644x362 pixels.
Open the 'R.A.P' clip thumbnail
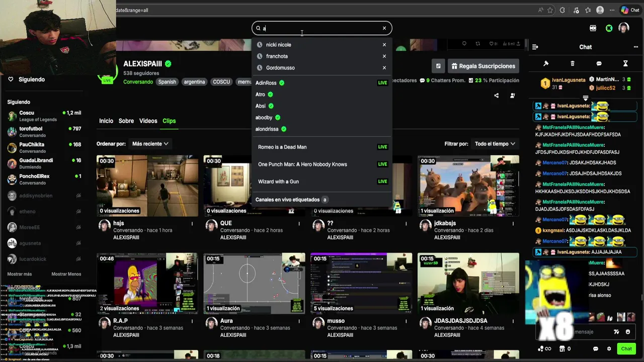(x=147, y=284)
